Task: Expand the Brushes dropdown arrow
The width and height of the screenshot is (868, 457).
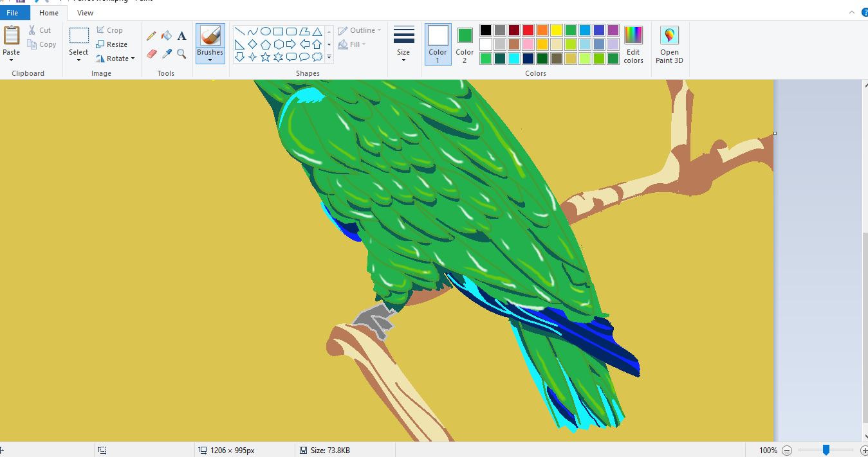Action: [210, 60]
